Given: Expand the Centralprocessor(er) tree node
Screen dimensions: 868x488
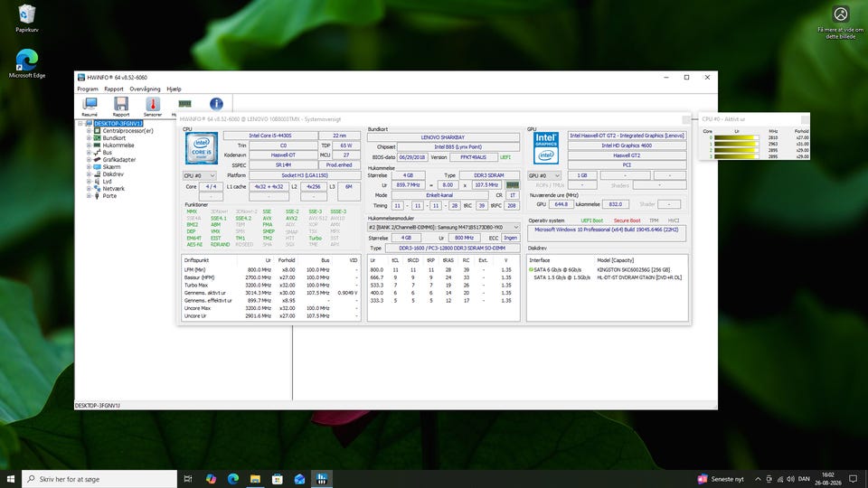Looking at the screenshot, I should pyautogui.click(x=89, y=130).
